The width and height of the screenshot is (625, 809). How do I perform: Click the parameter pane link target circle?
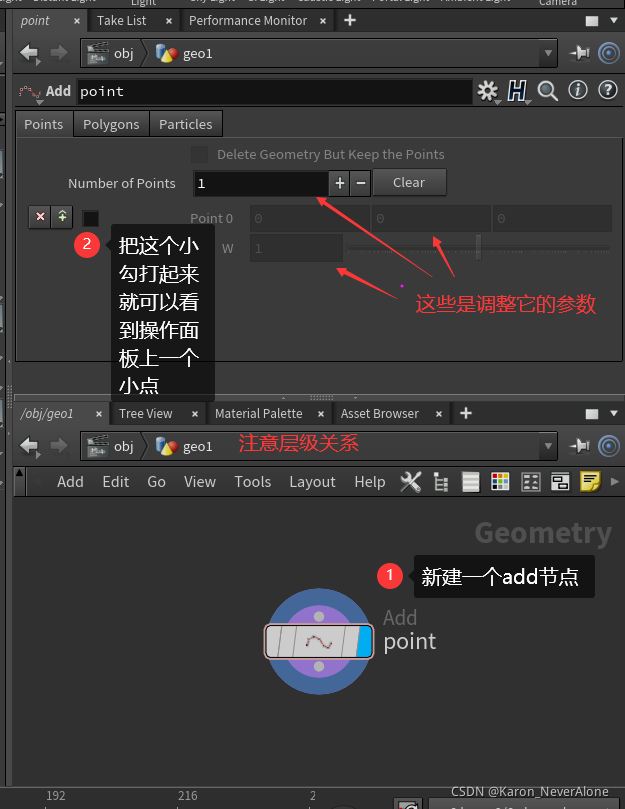[609, 53]
